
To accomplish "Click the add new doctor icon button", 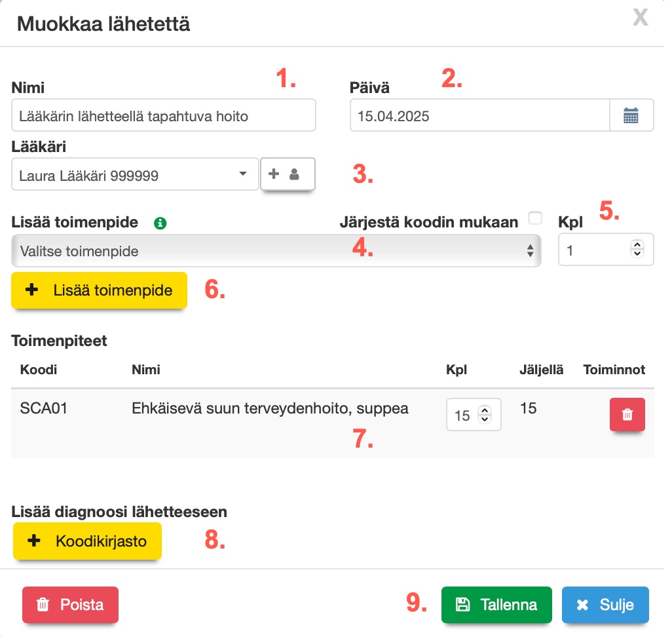I will (x=288, y=175).
